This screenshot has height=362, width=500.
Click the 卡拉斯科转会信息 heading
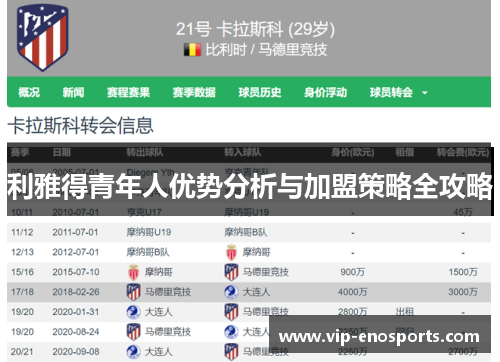click(80, 126)
